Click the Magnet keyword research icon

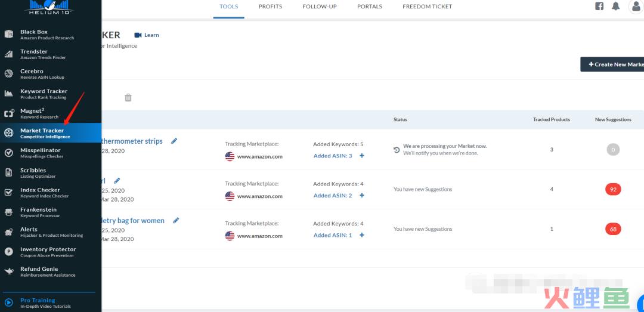click(x=8, y=113)
